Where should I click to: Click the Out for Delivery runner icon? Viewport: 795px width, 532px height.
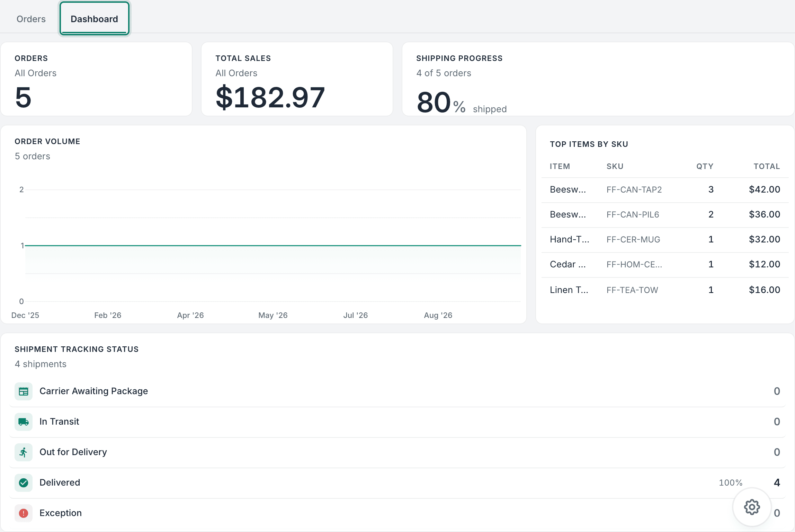(24, 452)
